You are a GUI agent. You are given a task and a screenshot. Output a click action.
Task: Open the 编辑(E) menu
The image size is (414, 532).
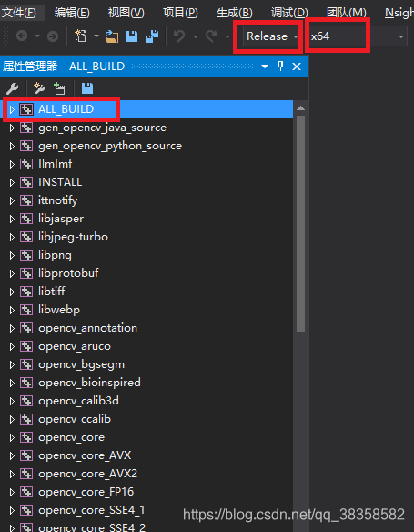coord(72,13)
